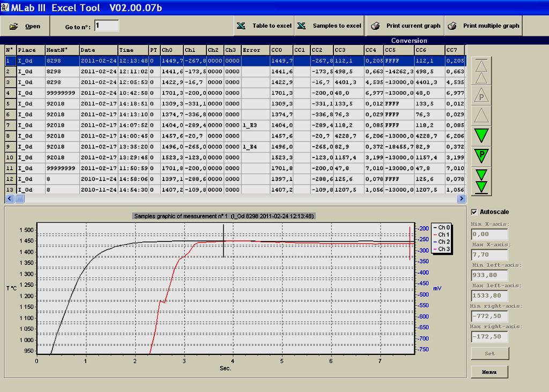
Task: Click the CC7 column header
Action: (x=455, y=50)
